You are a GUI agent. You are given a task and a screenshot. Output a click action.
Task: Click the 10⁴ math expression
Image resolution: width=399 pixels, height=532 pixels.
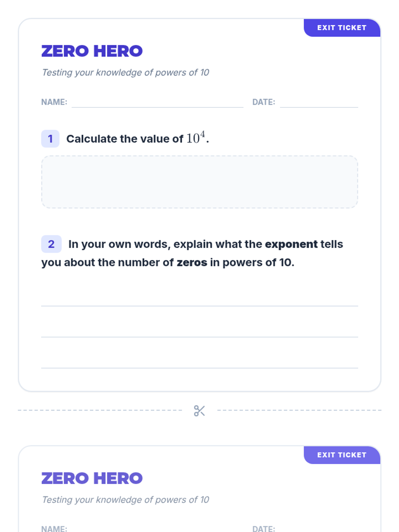click(196, 138)
